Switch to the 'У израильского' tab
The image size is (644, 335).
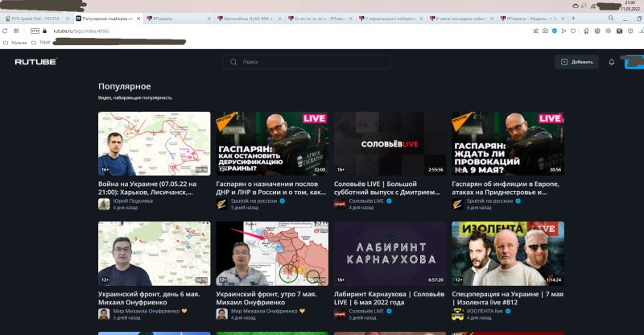[x=390, y=19]
